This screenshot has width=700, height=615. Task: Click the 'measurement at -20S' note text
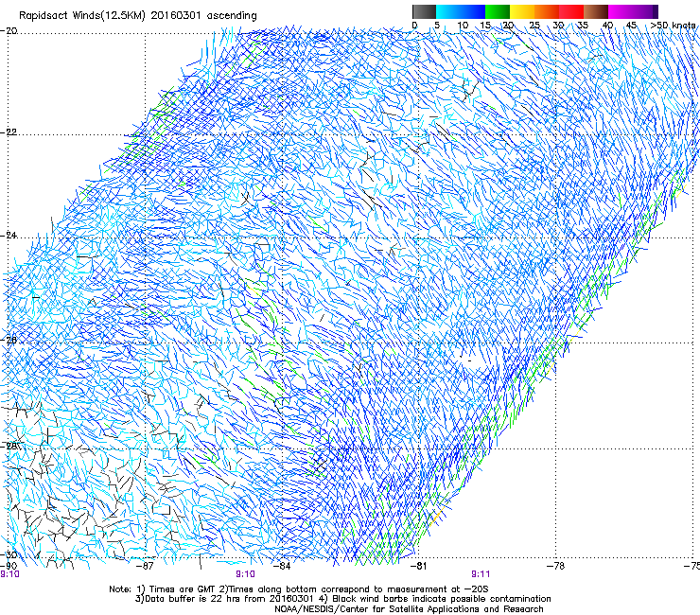click(439, 589)
